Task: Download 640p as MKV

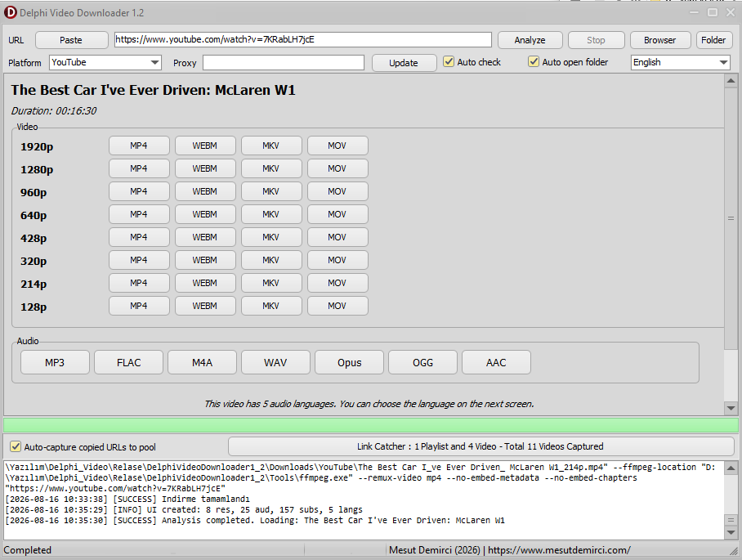Action: click(271, 214)
